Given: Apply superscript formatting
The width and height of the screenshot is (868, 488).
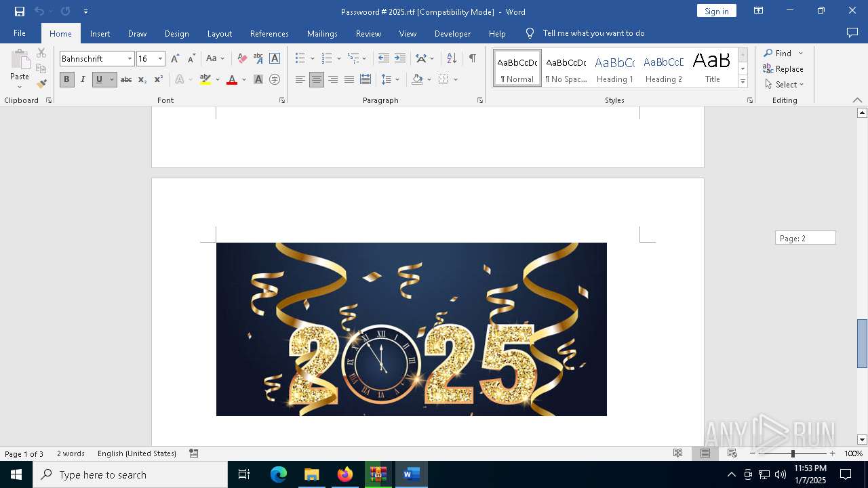Looking at the screenshot, I should coord(159,79).
